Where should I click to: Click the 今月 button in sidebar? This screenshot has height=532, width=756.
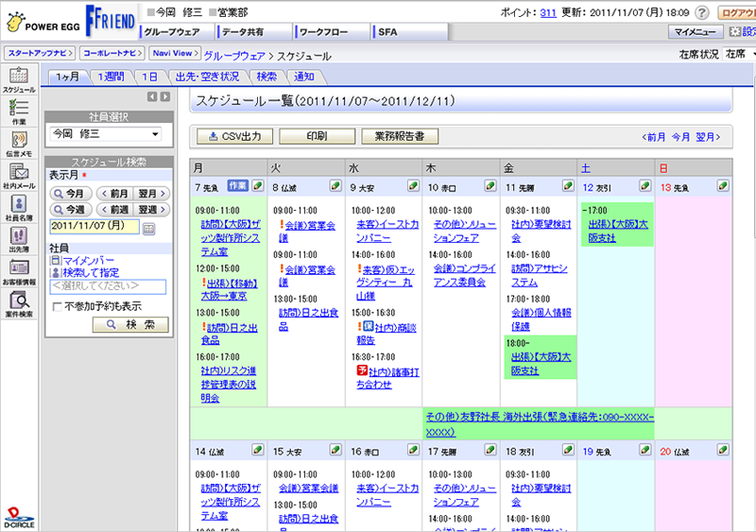tap(70, 194)
